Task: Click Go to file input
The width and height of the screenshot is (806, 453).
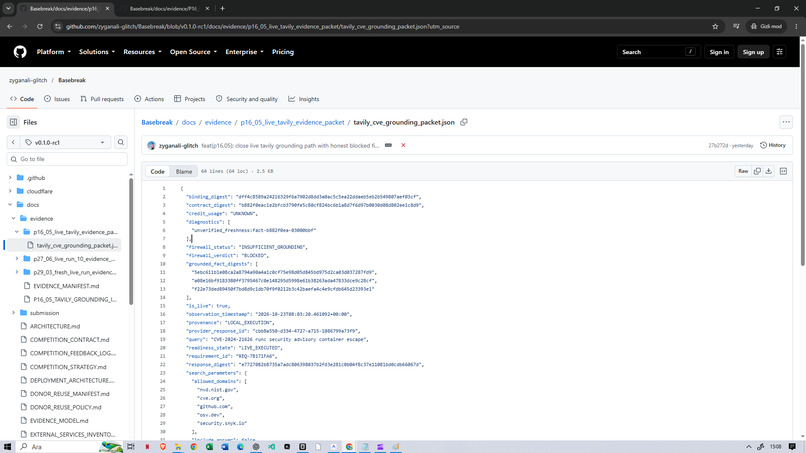Action: point(67,159)
